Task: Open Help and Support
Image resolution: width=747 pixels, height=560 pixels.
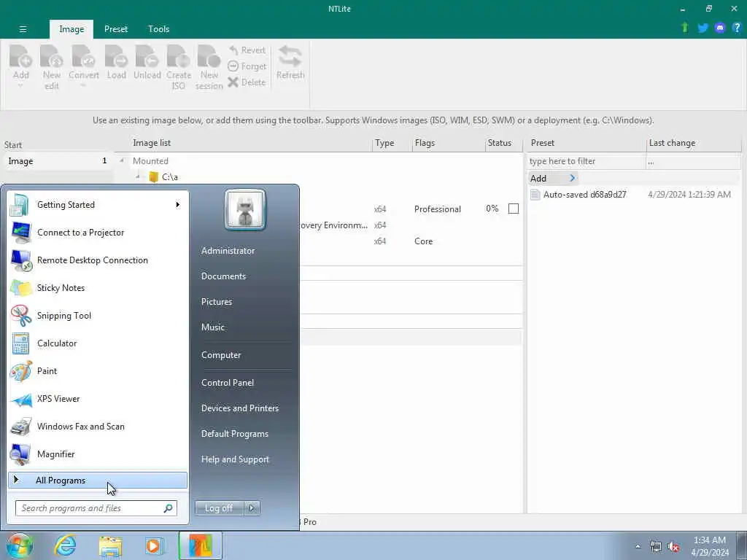Action: tap(235, 459)
